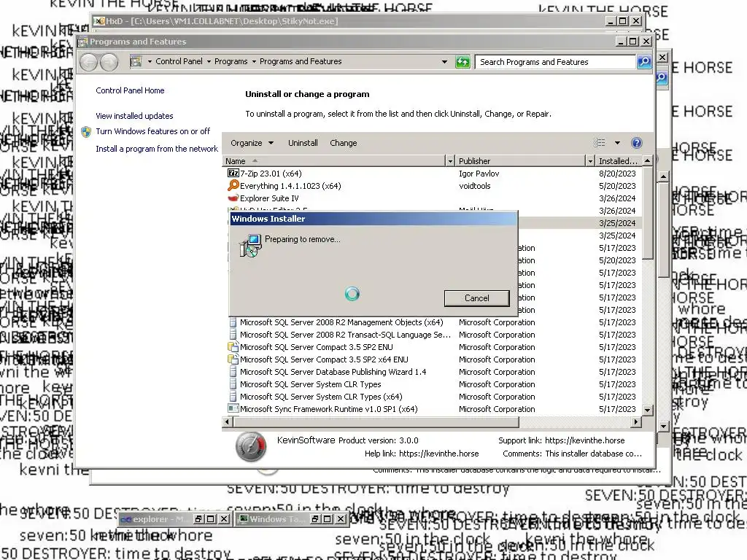Expand the address bar history dropdown
This screenshot has width=747, height=560.
[444, 62]
